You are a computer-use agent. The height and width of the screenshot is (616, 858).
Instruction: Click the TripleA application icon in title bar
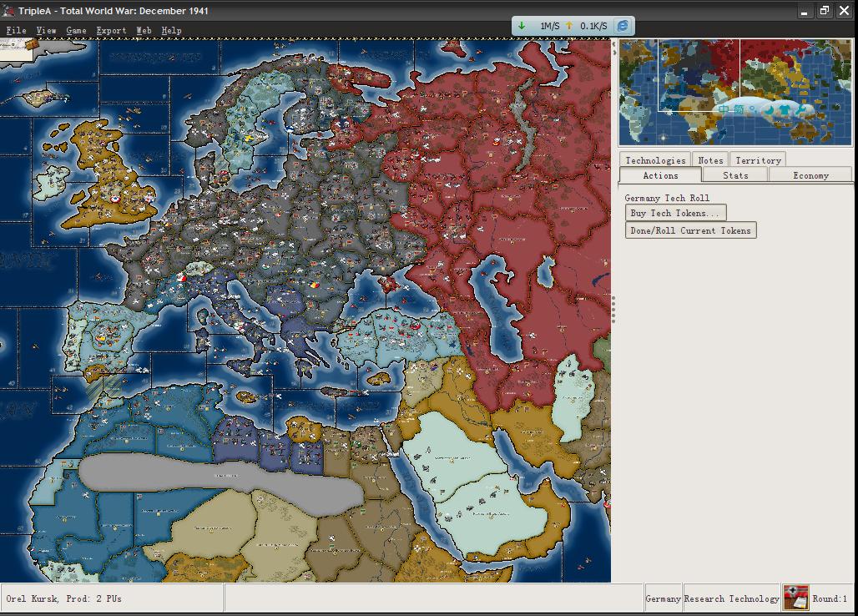(x=8, y=10)
